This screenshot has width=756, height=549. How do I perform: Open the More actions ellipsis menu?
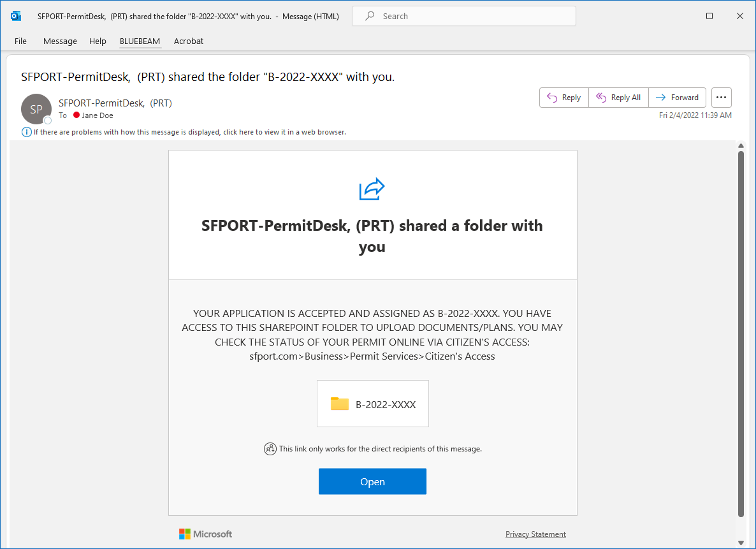click(x=721, y=97)
